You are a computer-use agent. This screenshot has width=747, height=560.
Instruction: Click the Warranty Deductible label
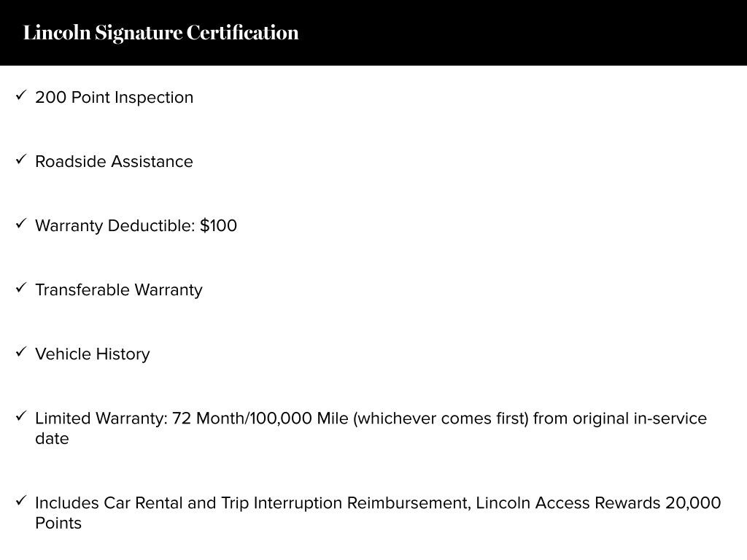coord(115,226)
